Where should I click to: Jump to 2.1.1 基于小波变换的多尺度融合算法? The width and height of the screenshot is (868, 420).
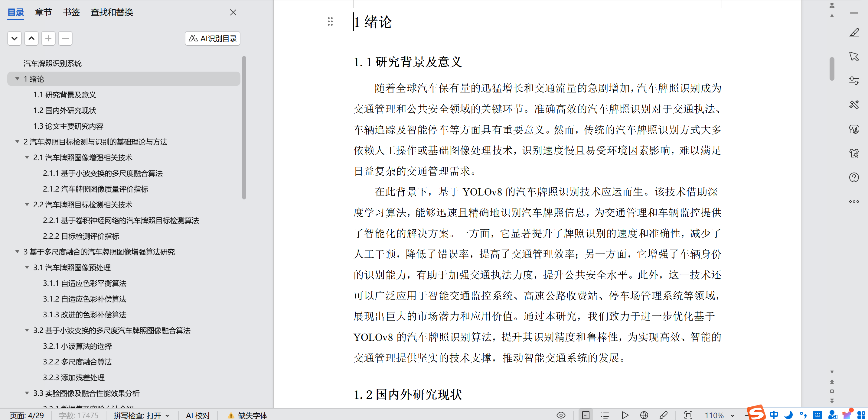103,173
